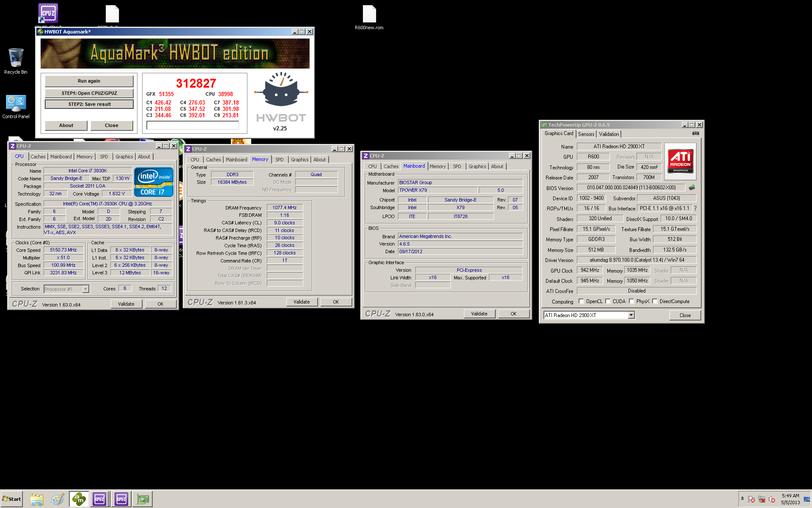Open SPD tab in CPU-Z Memory window
812x508 pixels.
point(280,160)
